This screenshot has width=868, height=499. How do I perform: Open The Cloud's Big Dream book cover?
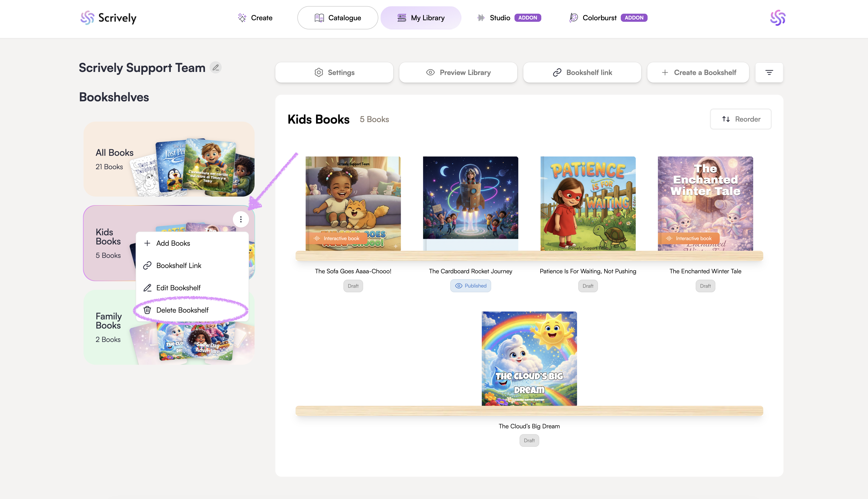coord(529,358)
